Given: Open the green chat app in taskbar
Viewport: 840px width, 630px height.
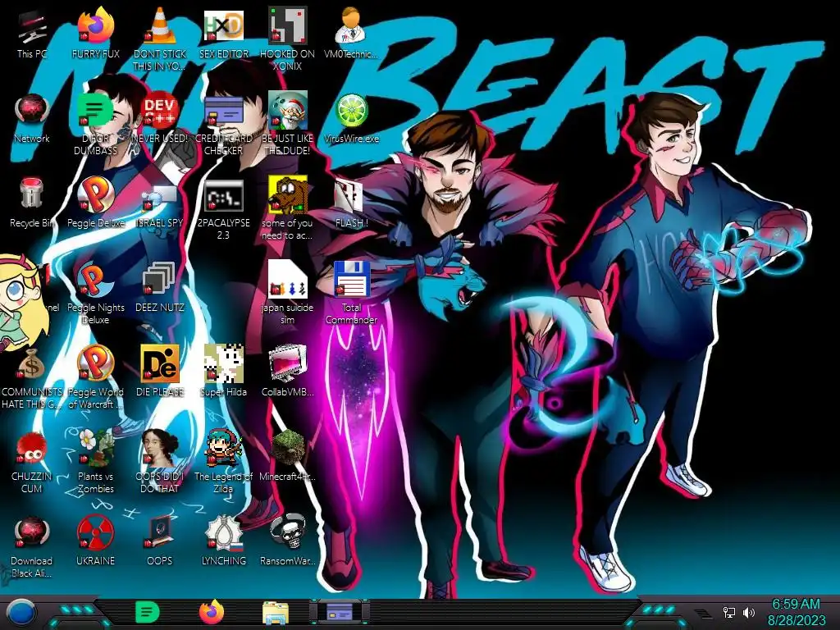Looking at the screenshot, I should pos(148,612).
